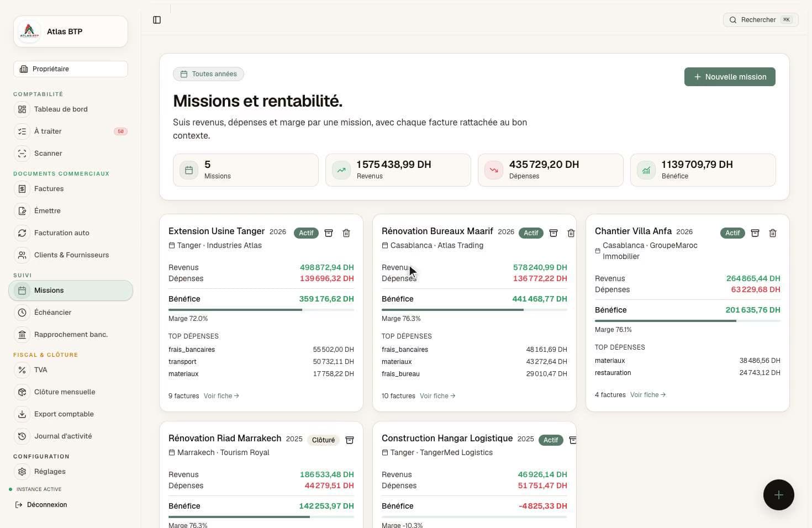Viewport: 812px width, 528px height.
Task: Click the Extension Usine Tanger title
Action: click(x=217, y=231)
